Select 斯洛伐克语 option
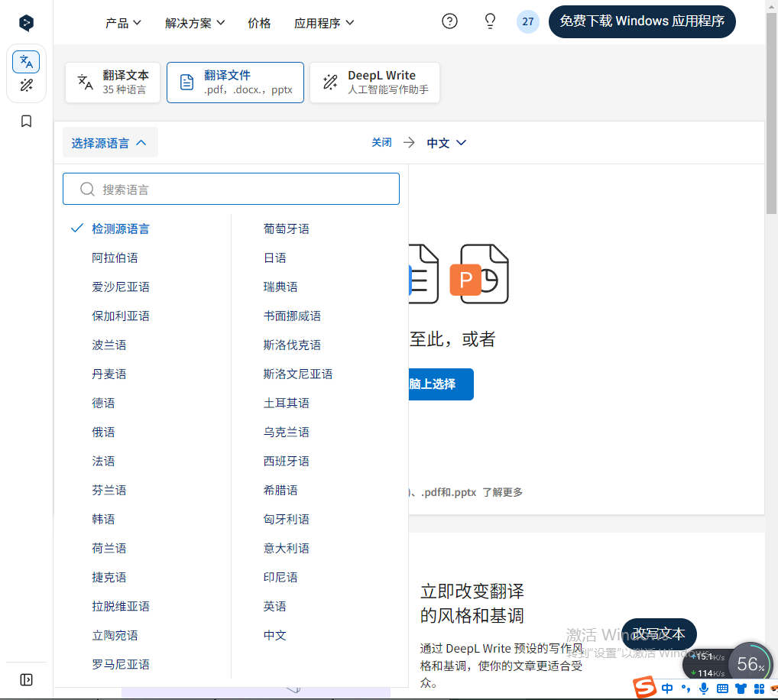Screen dimensions: 778x700 292,345
